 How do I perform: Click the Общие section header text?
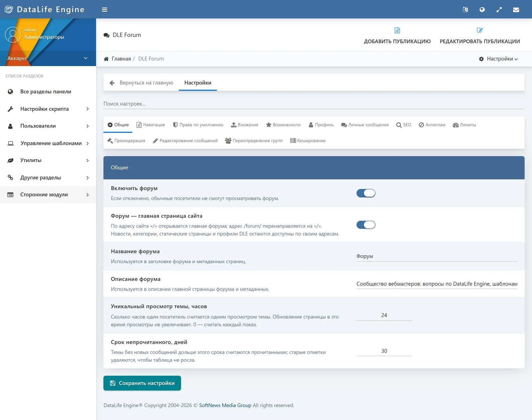(119, 167)
